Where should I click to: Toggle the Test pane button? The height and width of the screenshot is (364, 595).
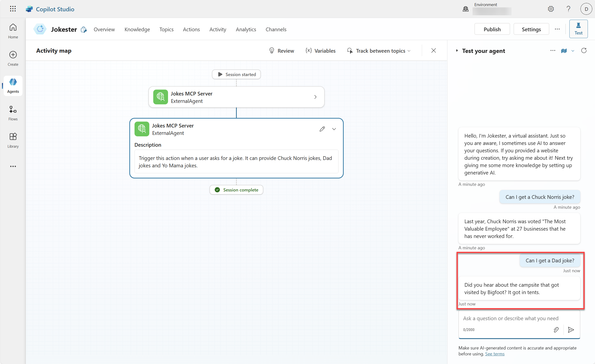pos(578,29)
